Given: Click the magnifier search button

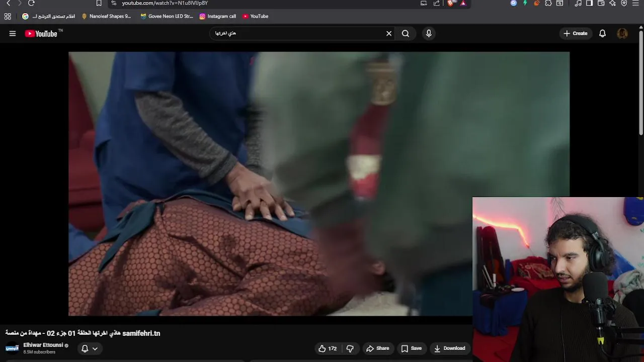Looking at the screenshot, I should coord(406,34).
